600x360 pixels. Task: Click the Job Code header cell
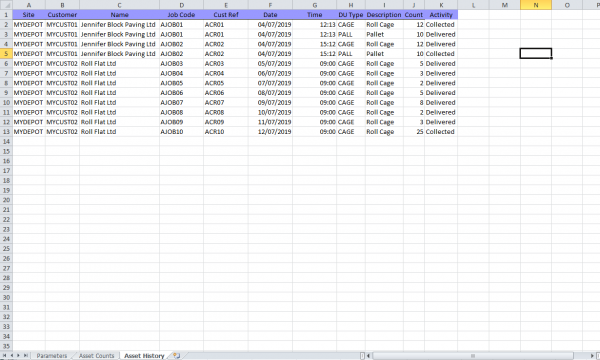click(x=181, y=15)
